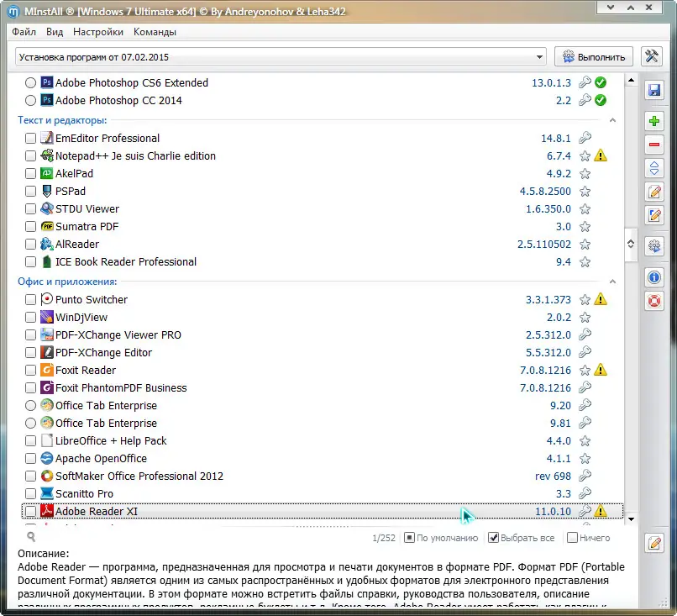Toggle the 'Ничего' option
This screenshot has height=616, width=677.
click(589, 538)
